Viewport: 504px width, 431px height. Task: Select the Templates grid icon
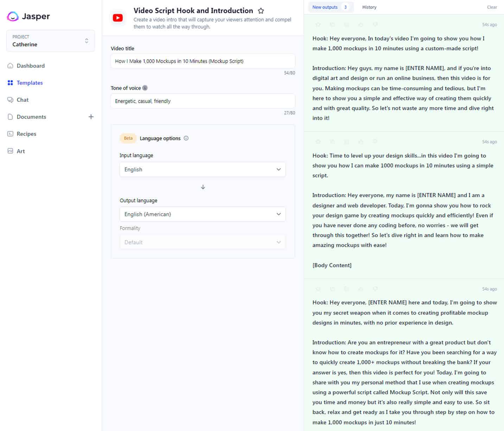(10, 83)
